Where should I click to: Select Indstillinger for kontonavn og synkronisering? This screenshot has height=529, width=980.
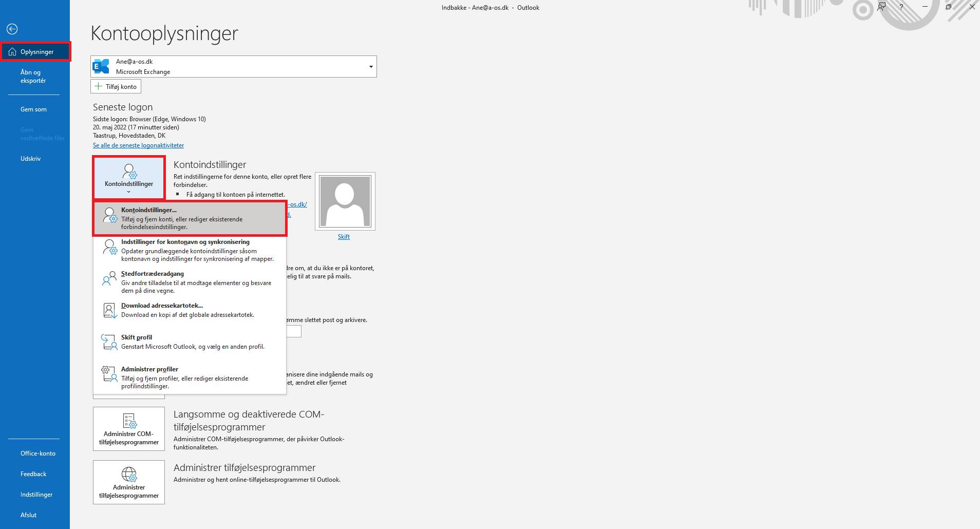[190, 250]
